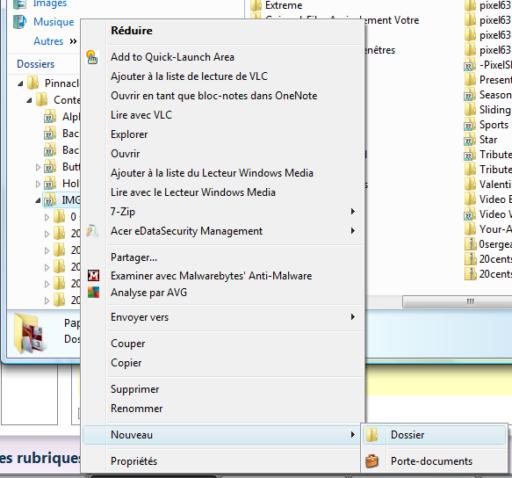Create new Porte-documents from submenu

coord(434,461)
